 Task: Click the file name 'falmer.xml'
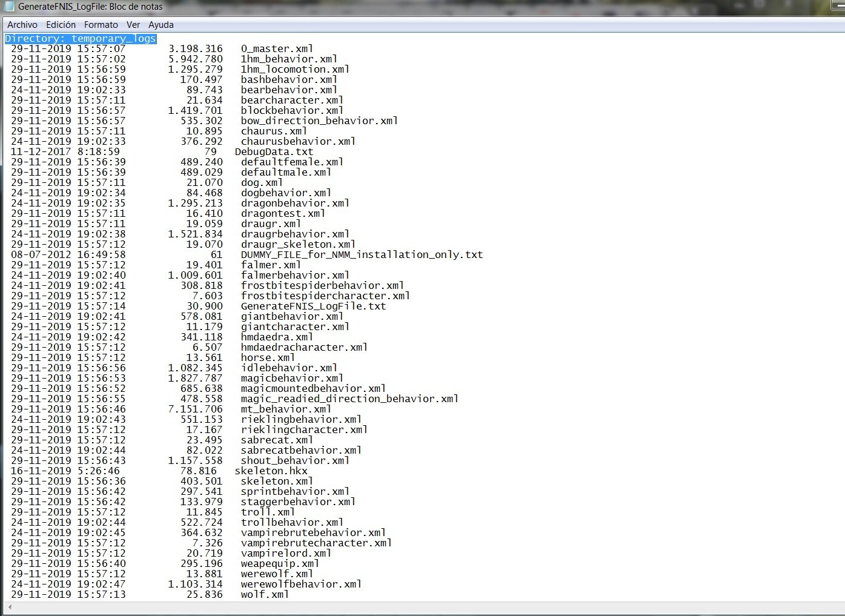coord(271,265)
